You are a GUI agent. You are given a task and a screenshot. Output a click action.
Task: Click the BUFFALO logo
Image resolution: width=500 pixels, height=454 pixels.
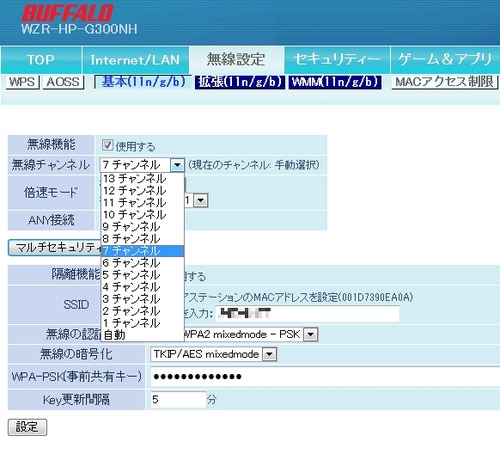(x=67, y=14)
